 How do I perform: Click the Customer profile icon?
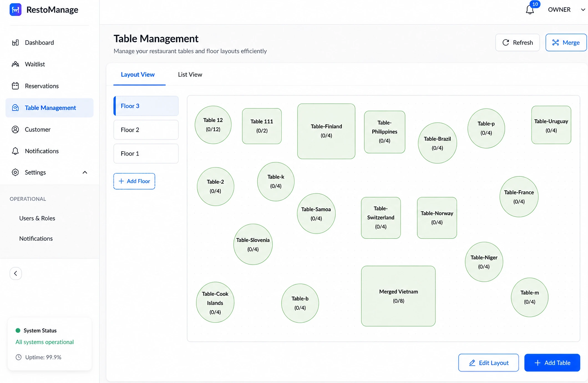[x=15, y=129]
